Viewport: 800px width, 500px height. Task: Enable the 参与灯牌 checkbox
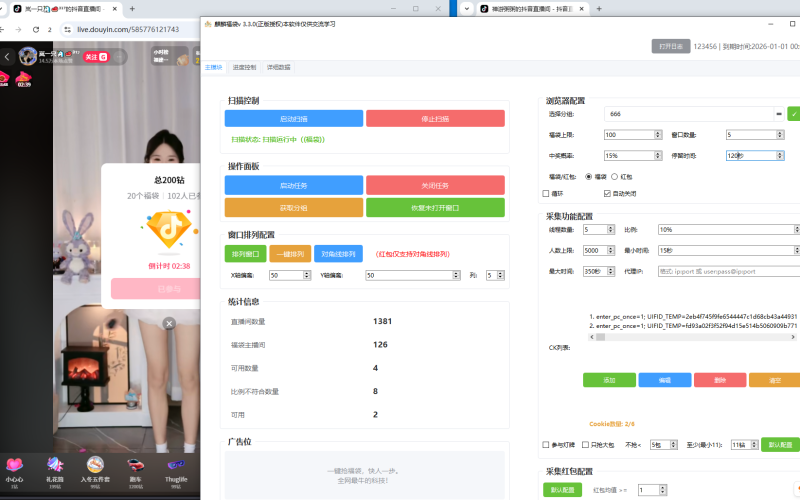(x=546, y=444)
